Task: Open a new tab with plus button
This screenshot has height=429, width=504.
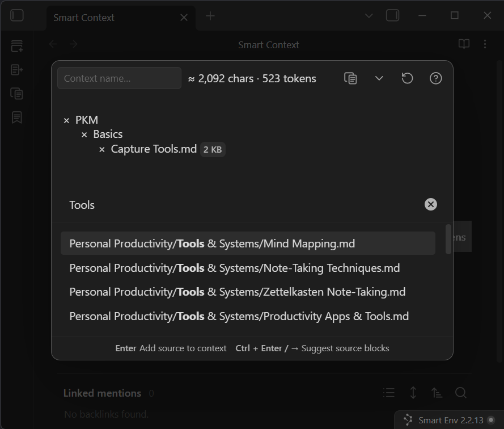Action: coord(210,16)
